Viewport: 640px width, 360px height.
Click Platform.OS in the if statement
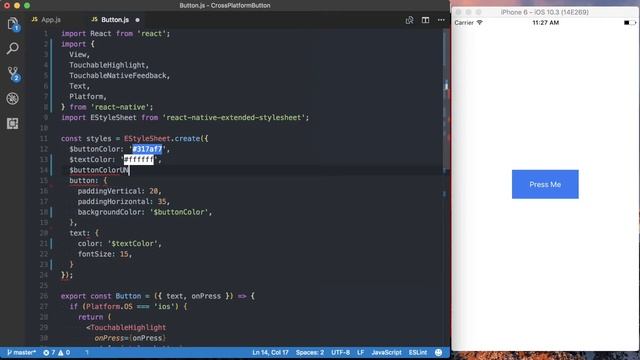point(109,307)
